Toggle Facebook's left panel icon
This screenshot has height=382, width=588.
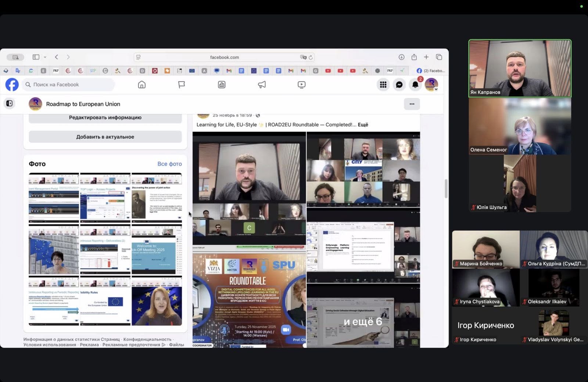[10, 104]
